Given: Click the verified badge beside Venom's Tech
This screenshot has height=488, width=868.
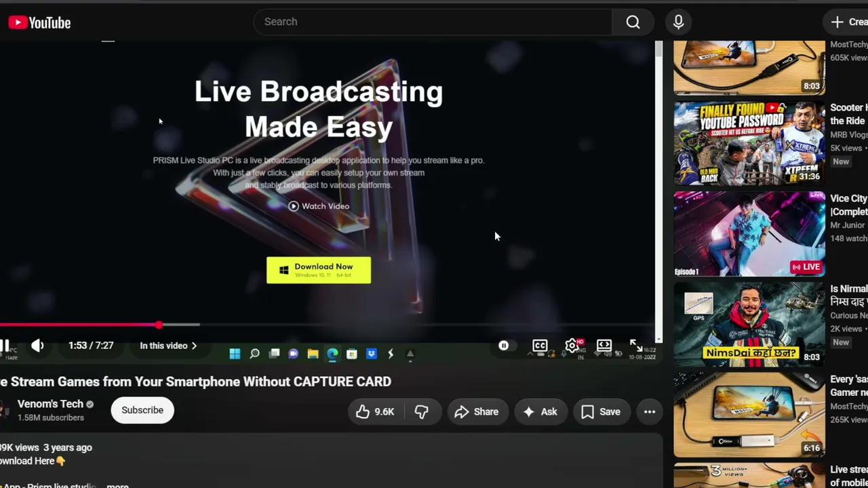Looking at the screenshot, I should coord(90,404).
